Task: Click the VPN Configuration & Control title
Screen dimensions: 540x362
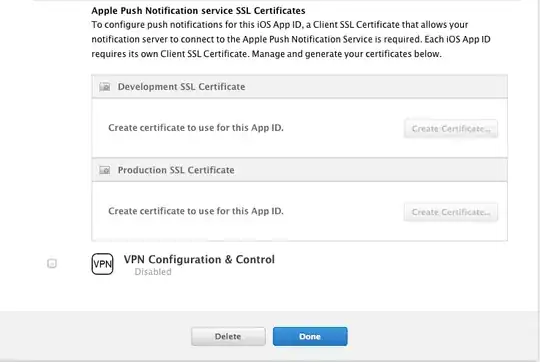Action: [199, 259]
